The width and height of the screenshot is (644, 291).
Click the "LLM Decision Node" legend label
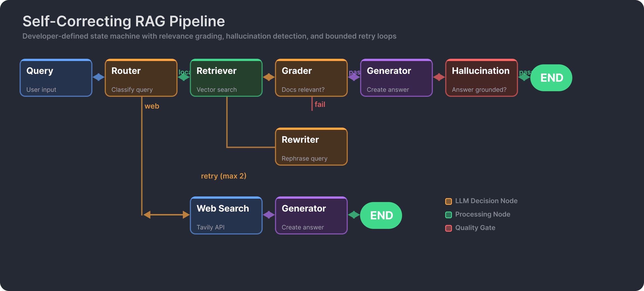pyautogui.click(x=486, y=201)
